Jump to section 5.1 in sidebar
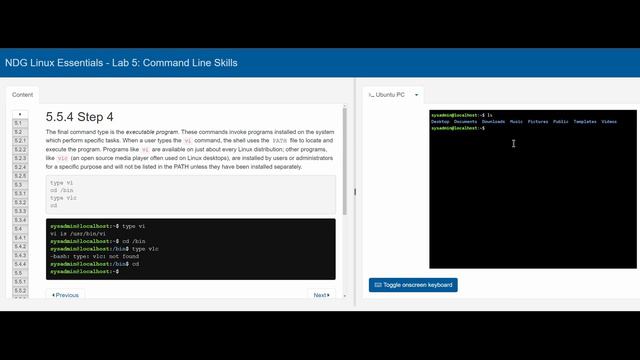Image resolution: width=640 pixels, height=360 pixels. (x=20, y=123)
